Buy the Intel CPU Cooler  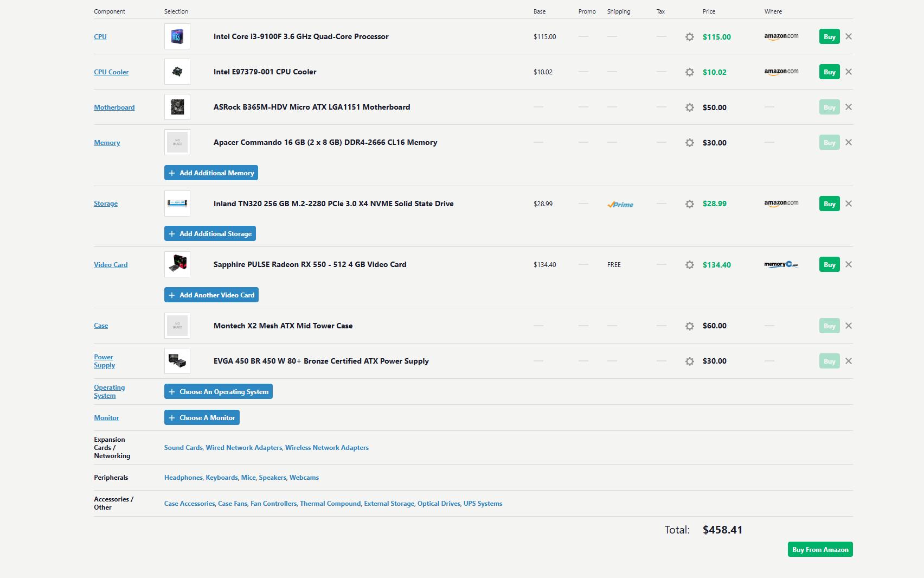pyautogui.click(x=829, y=72)
